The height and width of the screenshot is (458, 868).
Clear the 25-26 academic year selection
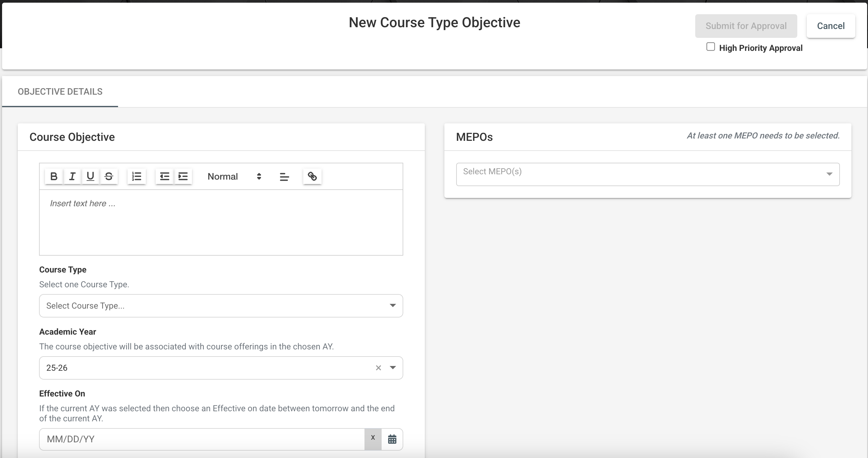[x=378, y=368]
